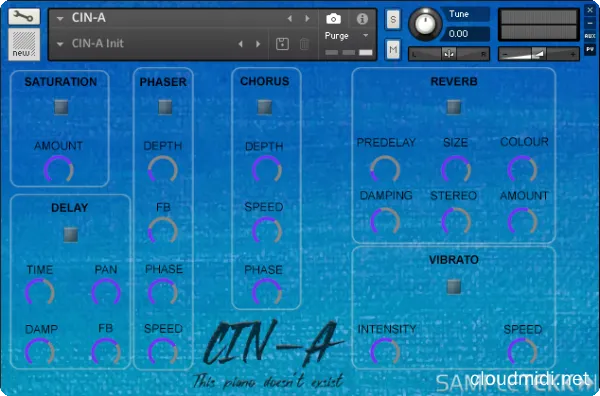Viewport: 600px width, 396px height.
Task: Click the Phaser Speed knob
Action: click(x=163, y=352)
